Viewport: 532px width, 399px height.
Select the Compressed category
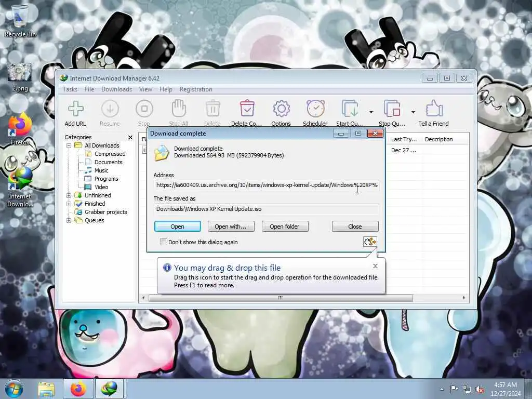point(110,154)
